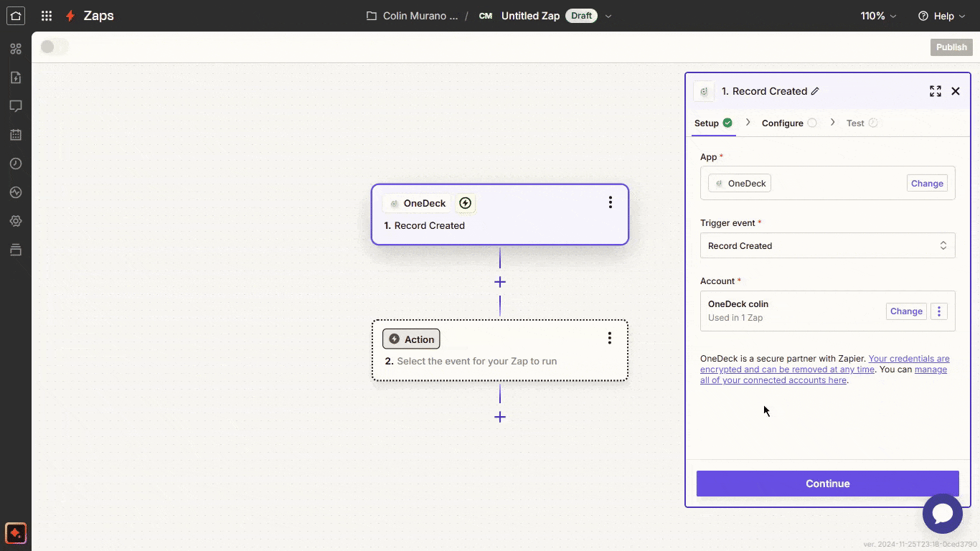
Task: Open the AI copilot icon in sidebar
Action: (16, 533)
